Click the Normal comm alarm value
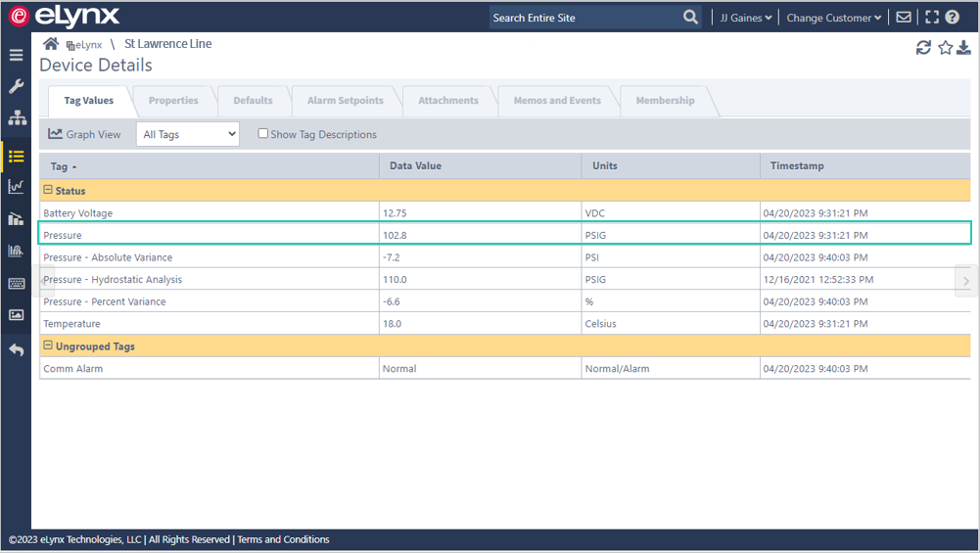 pyautogui.click(x=399, y=369)
